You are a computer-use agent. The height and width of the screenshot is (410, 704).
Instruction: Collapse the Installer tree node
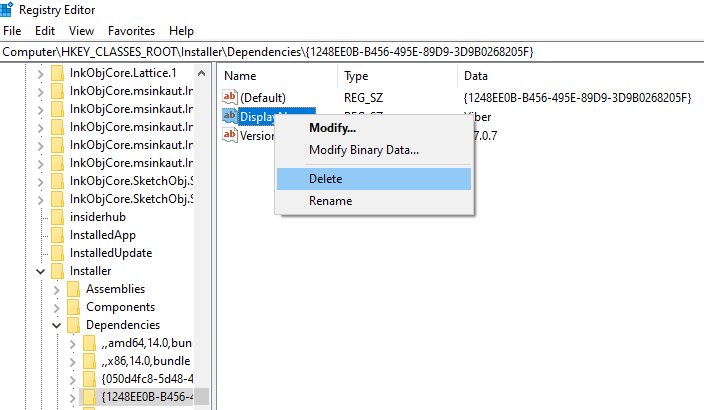coord(41,271)
